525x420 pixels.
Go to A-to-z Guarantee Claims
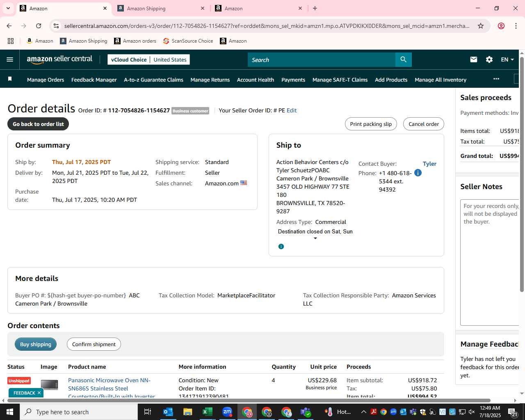pos(153,80)
